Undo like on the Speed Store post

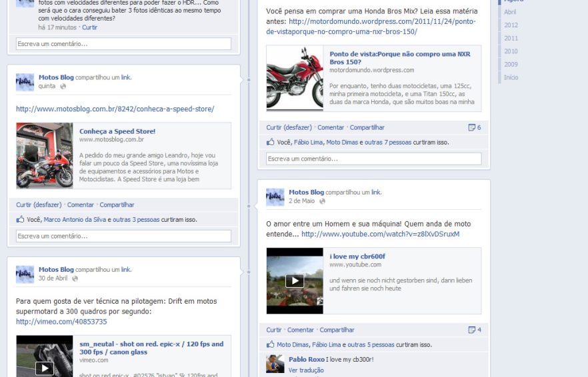coord(39,205)
